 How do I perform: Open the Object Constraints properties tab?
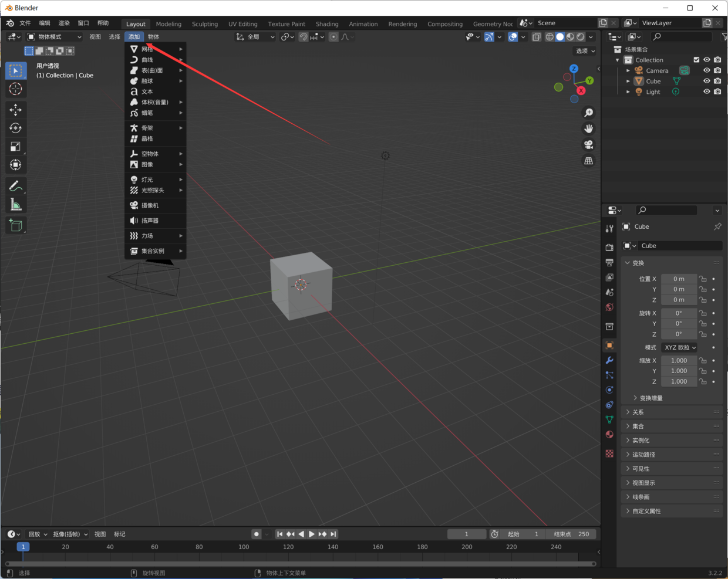[609, 405]
